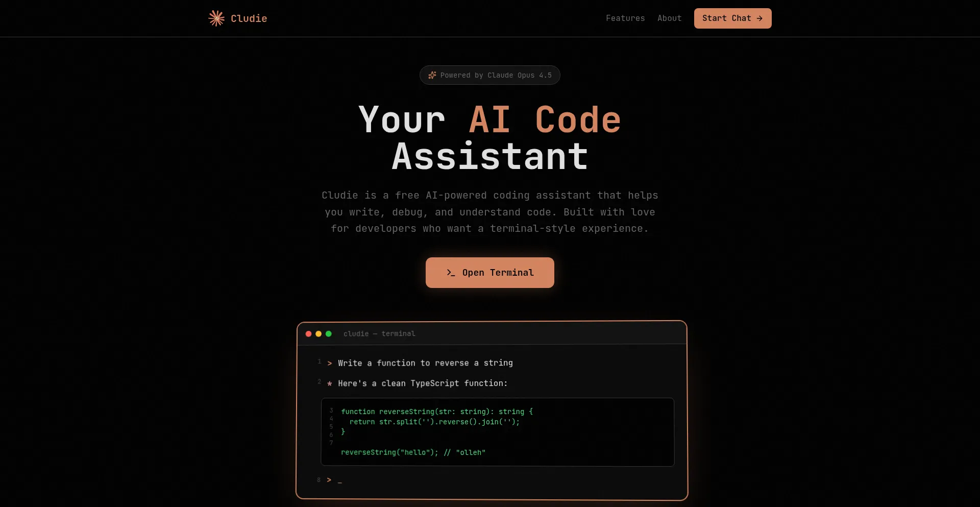This screenshot has height=507, width=980.
Task: Click the orange asterisk beside the TypeScript response
Action: click(330, 383)
